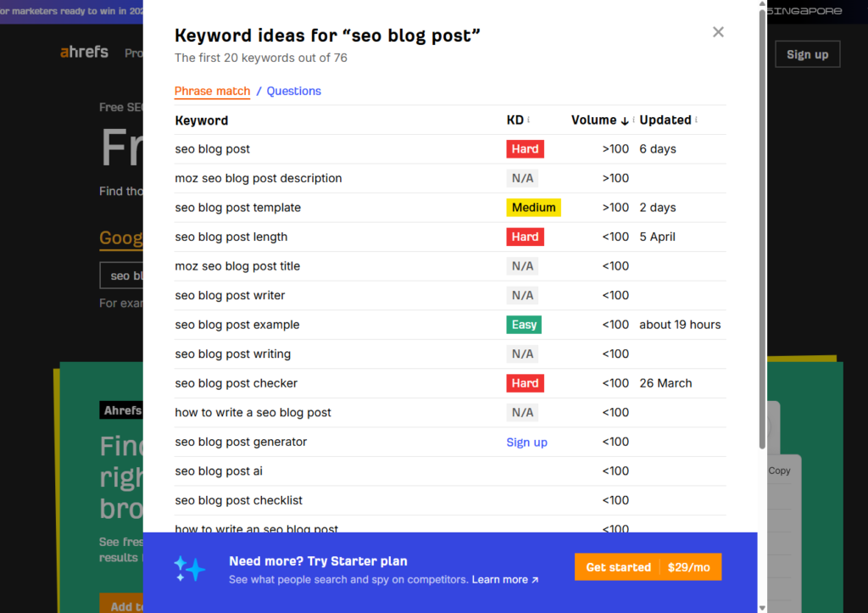Open the KD column info tooltip icon
The height and width of the screenshot is (613, 868).
528,120
